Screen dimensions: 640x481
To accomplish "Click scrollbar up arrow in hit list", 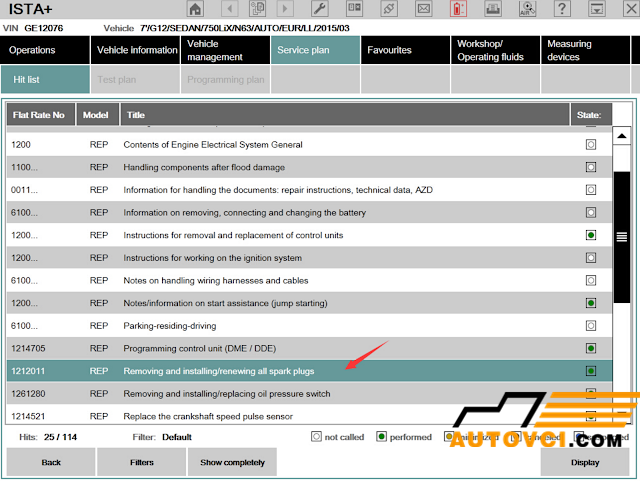I will [x=622, y=136].
